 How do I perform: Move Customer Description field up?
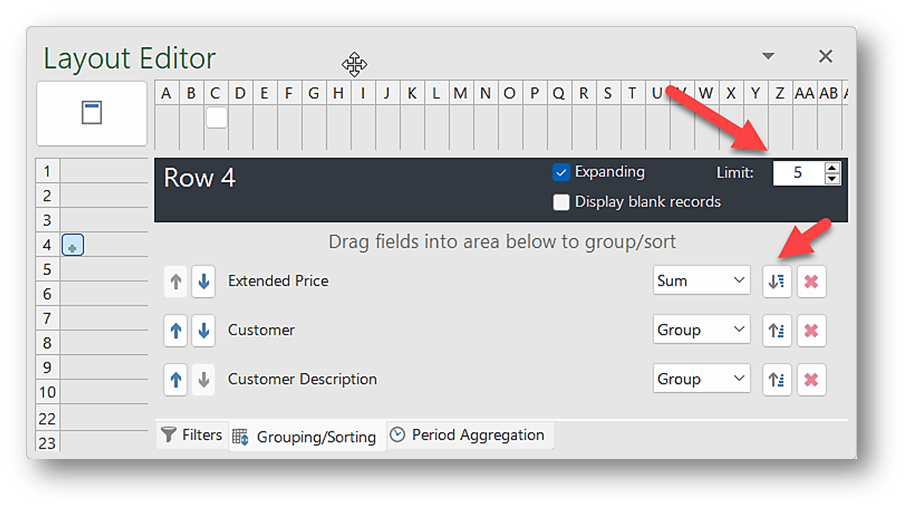coord(176,380)
